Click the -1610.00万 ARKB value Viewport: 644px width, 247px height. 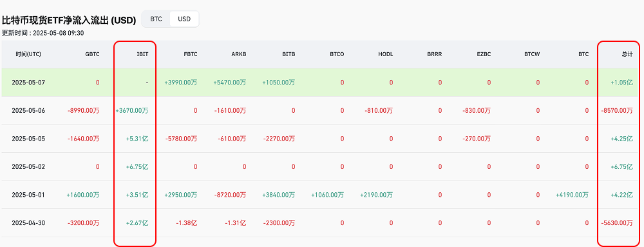tap(230, 110)
